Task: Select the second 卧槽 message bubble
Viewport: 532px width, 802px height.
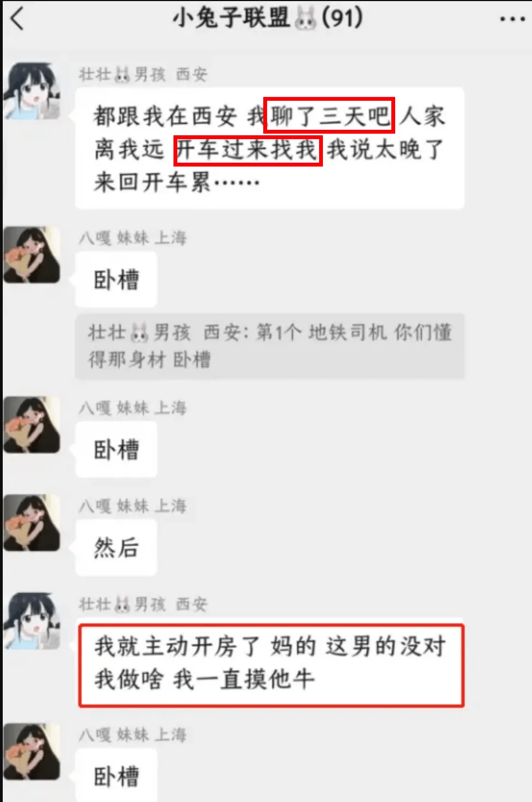Action: [x=116, y=450]
